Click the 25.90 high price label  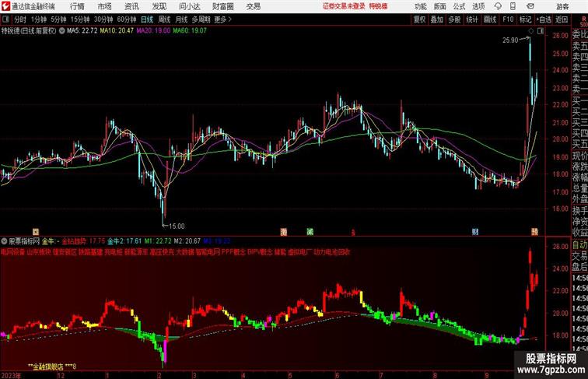(510, 40)
